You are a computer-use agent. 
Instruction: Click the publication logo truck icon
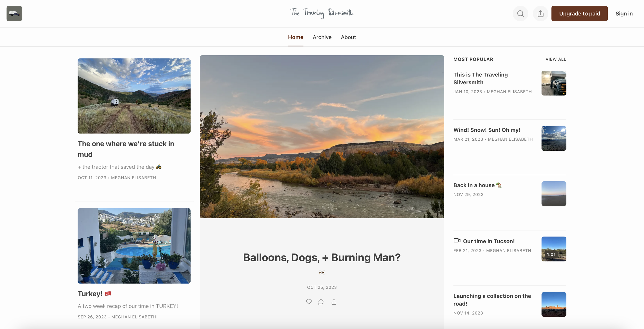(x=14, y=13)
